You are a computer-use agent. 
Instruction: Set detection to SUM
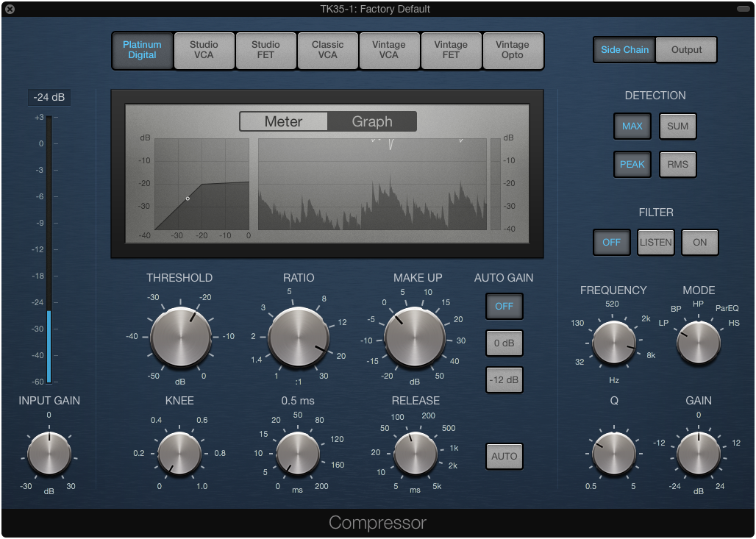pos(677,126)
